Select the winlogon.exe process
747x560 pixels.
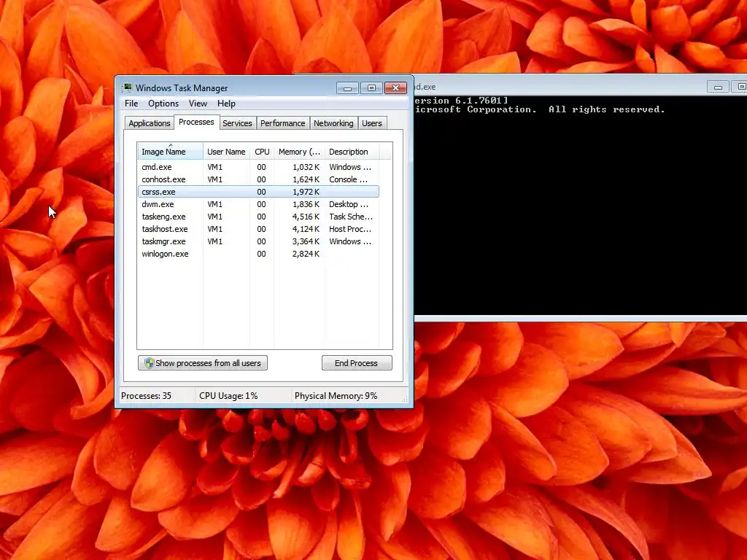click(258, 254)
